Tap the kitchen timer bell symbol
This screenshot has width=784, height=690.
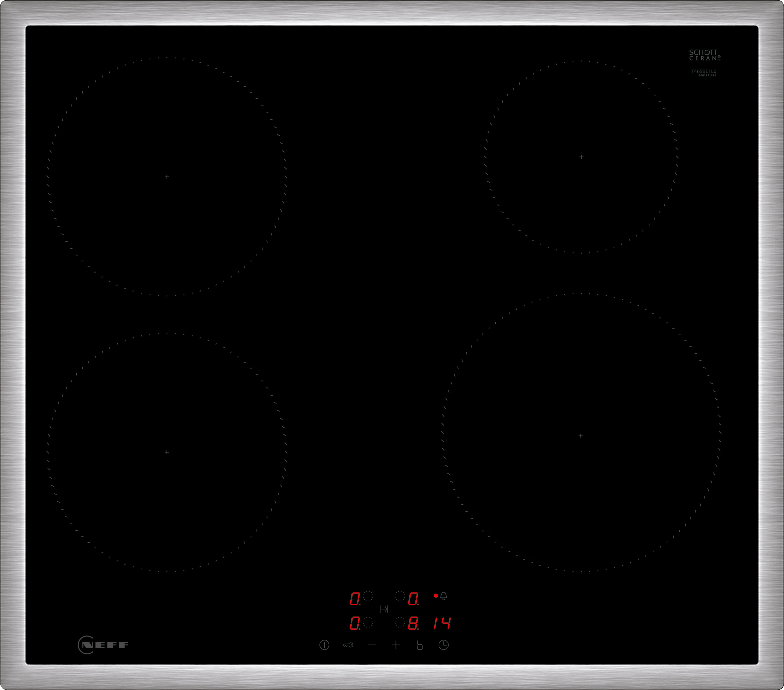(x=444, y=596)
